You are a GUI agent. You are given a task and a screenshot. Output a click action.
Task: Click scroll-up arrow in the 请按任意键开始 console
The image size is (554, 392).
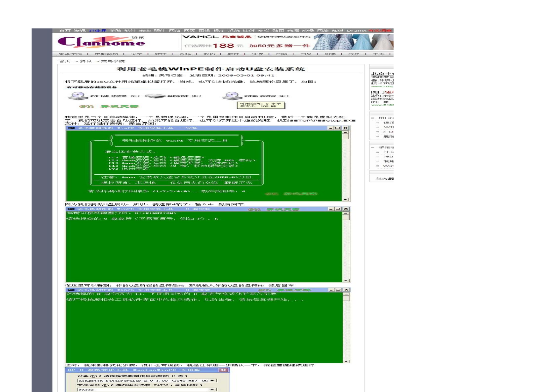[346, 294]
